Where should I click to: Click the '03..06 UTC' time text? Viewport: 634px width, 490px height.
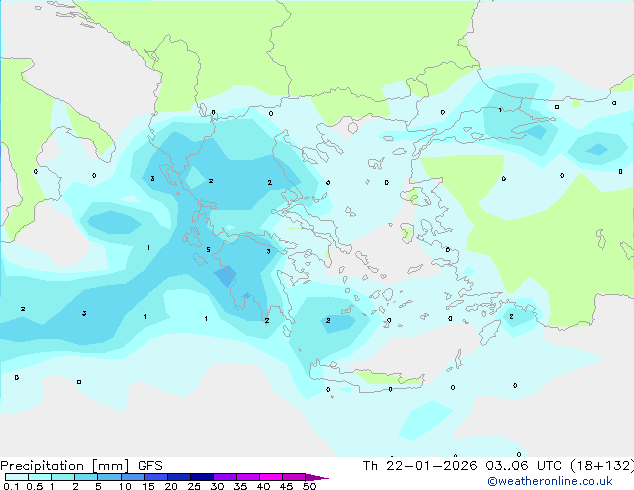pyautogui.click(x=523, y=466)
